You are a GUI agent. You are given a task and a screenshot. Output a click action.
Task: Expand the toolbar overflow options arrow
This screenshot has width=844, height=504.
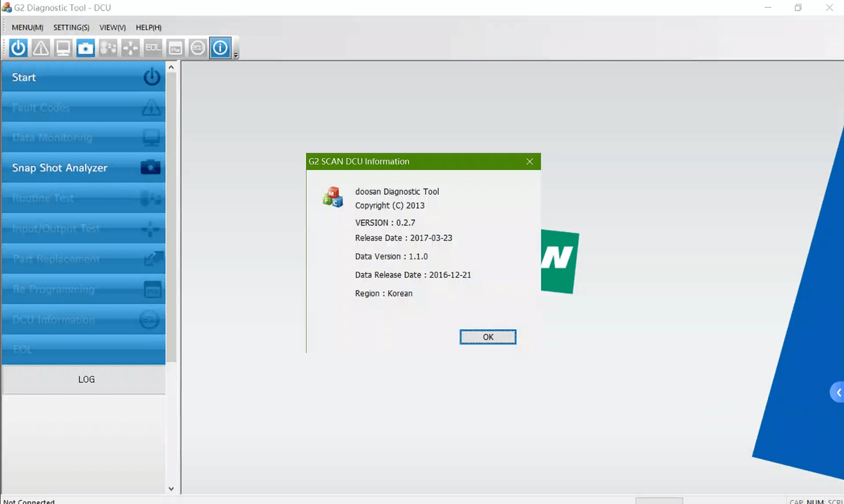(236, 55)
